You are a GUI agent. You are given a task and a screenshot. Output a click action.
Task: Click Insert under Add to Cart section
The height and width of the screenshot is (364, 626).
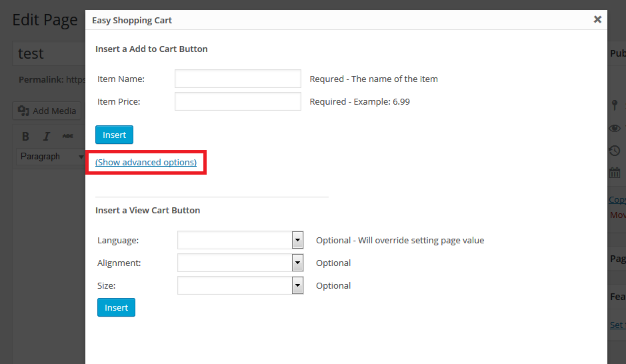pyautogui.click(x=114, y=135)
